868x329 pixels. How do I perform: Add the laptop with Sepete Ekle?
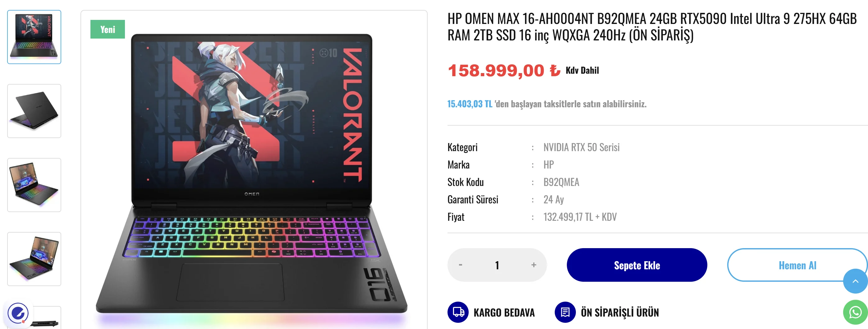637,265
